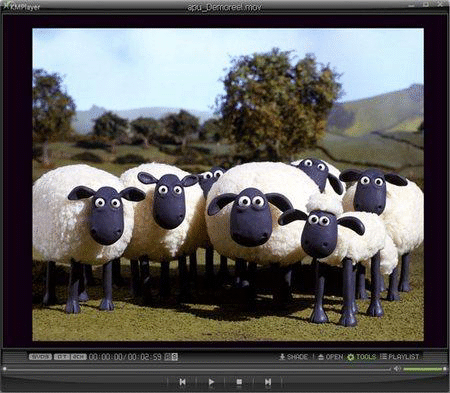
Task: Open the KMPlayer logo menu
Action: (22, 7)
